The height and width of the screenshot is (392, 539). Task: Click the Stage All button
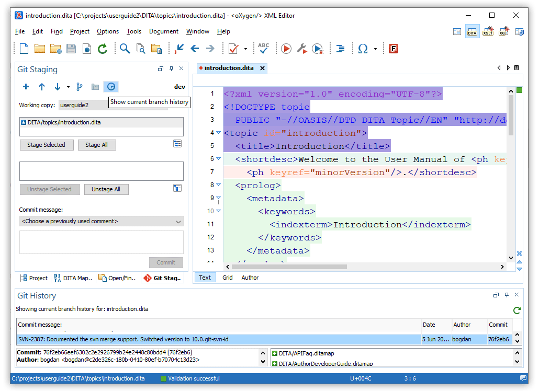[x=97, y=145]
